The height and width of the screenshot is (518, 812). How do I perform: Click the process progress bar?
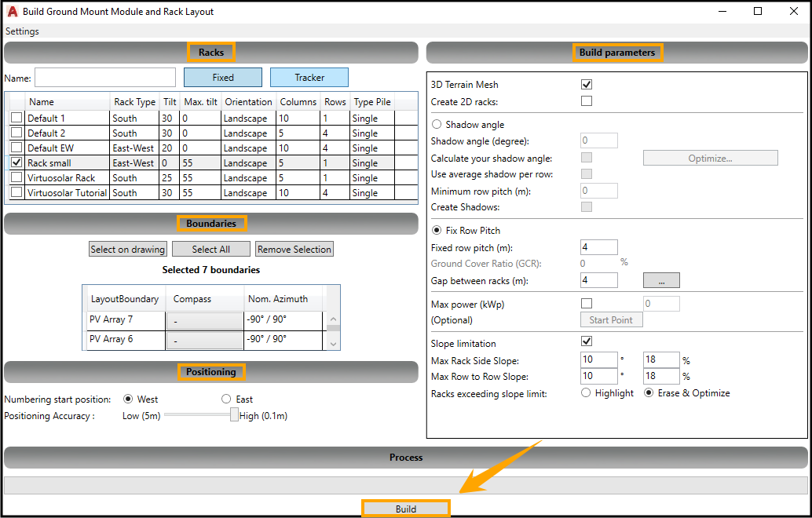(406, 485)
